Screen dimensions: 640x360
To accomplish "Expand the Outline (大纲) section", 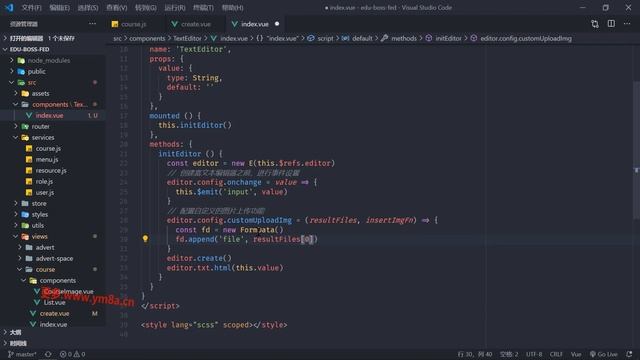I will [53, 333].
